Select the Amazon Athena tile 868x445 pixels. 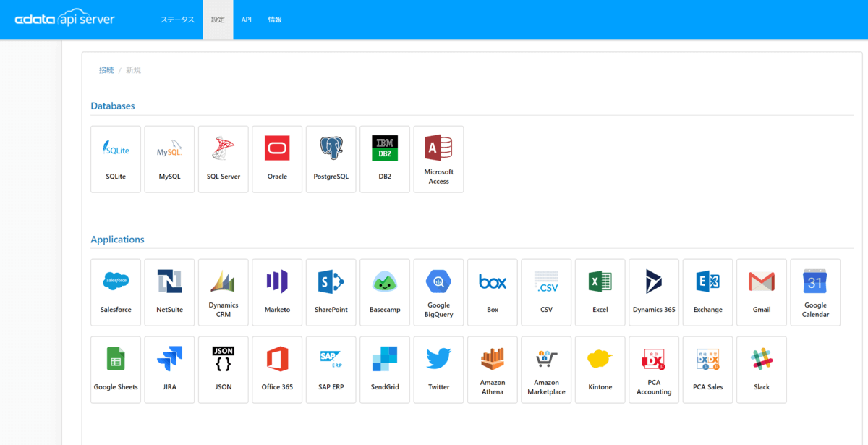coord(493,370)
